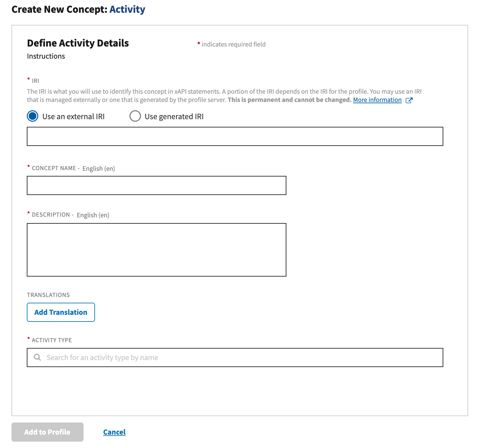Screen dimensions: 479x448
Task: Click the Instructions text
Action: [46, 56]
